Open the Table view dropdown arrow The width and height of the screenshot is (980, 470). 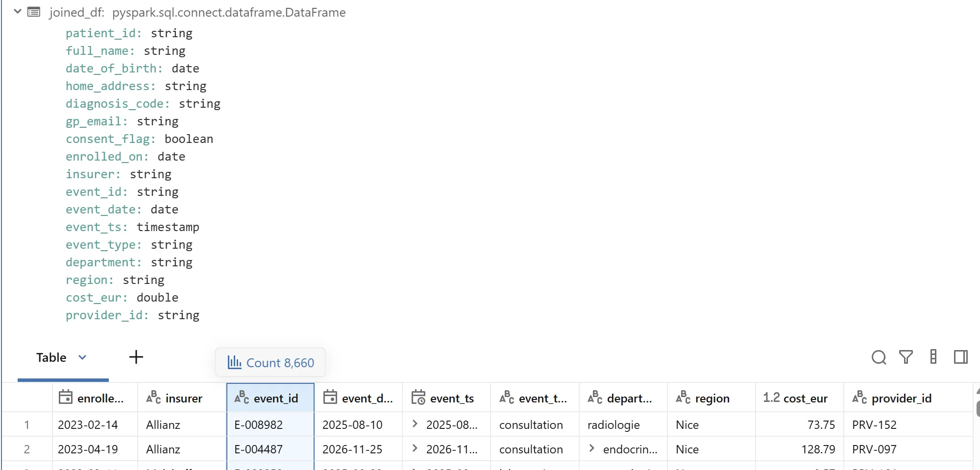[x=82, y=357]
